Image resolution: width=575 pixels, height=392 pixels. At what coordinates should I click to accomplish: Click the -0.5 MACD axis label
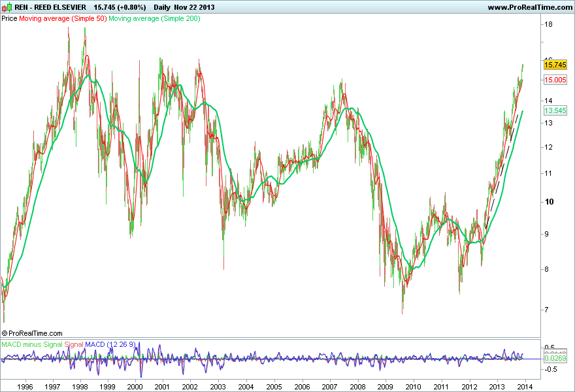point(550,369)
